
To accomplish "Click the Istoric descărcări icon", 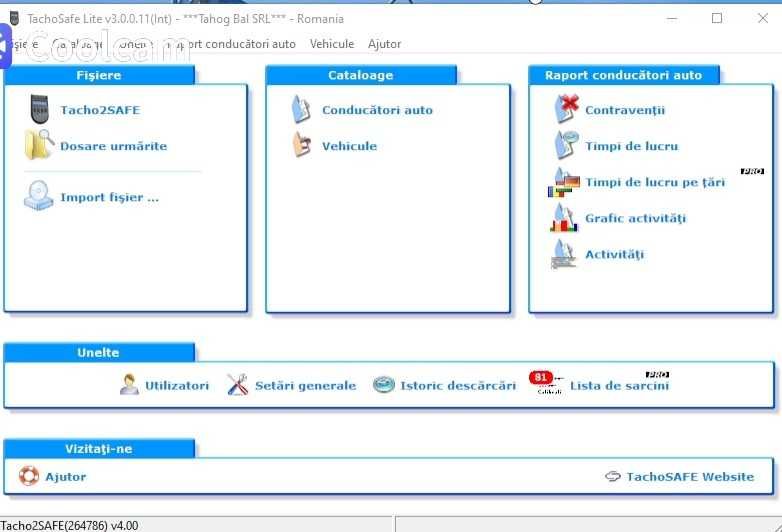I will coord(384,384).
